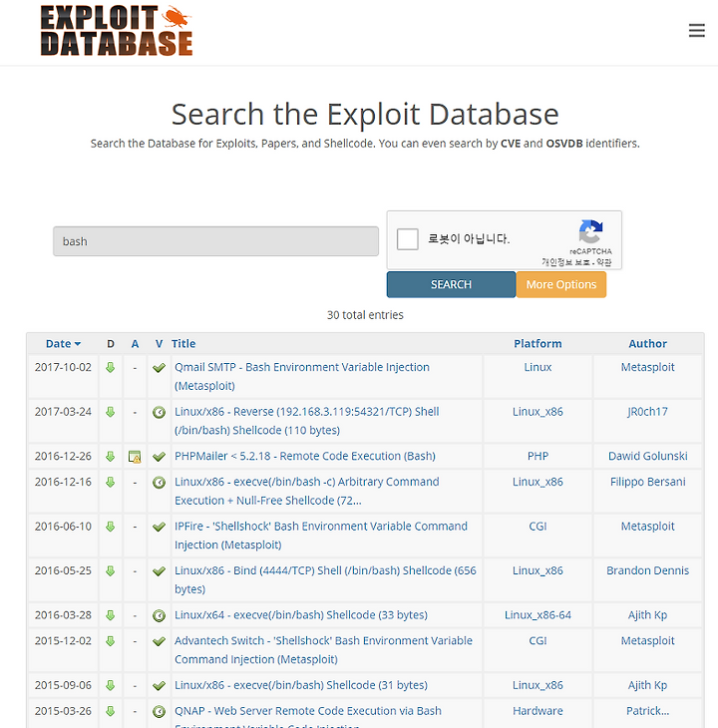
Task: Check the reCAPTCHA not-a-robot box
Action: tap(408, 239)
